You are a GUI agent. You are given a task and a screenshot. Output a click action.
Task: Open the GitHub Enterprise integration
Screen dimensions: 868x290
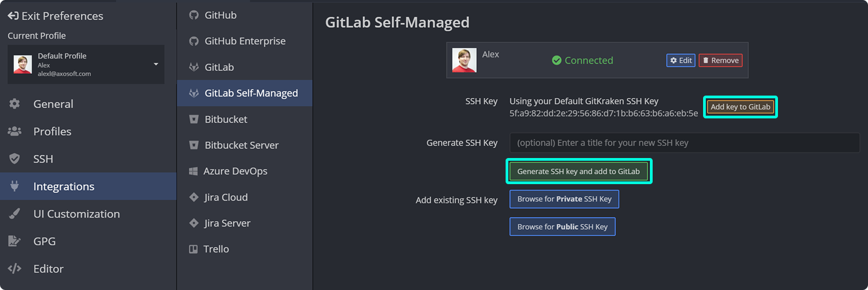(245, 41)
